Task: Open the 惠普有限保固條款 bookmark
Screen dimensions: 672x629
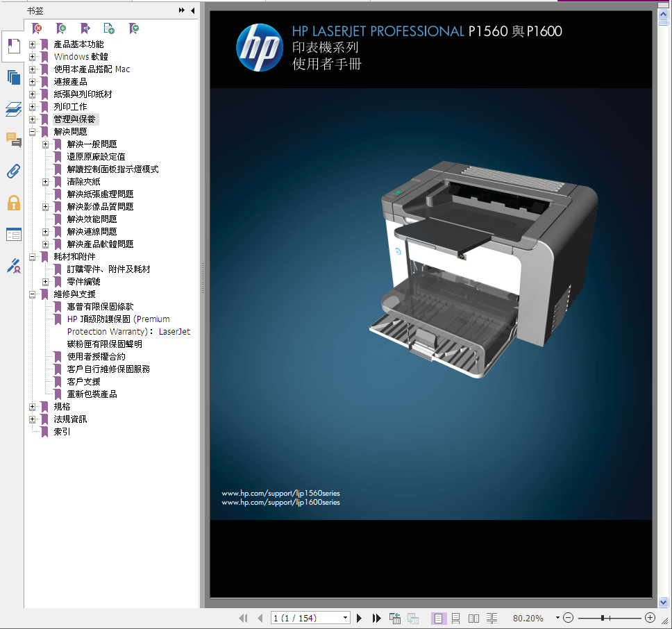Action: 100,307
